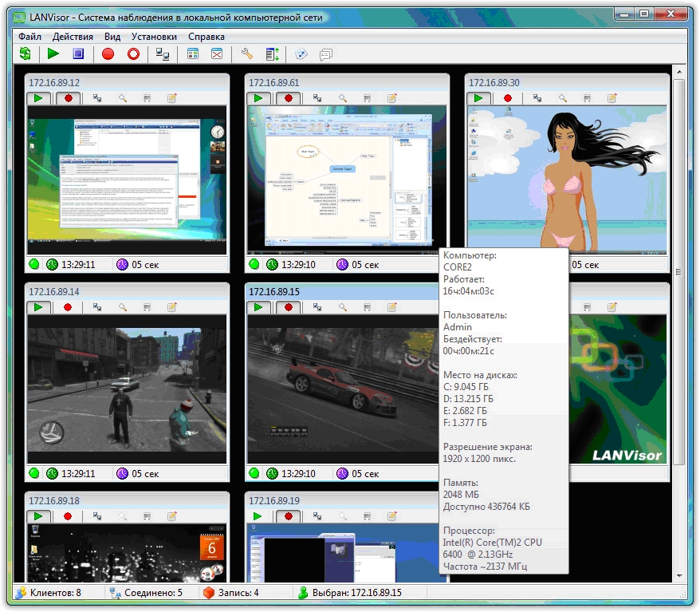Toggle play button on the 172.16.89.12 panel
This screenshot has height=612, width=700.
(x=38, y=98)
